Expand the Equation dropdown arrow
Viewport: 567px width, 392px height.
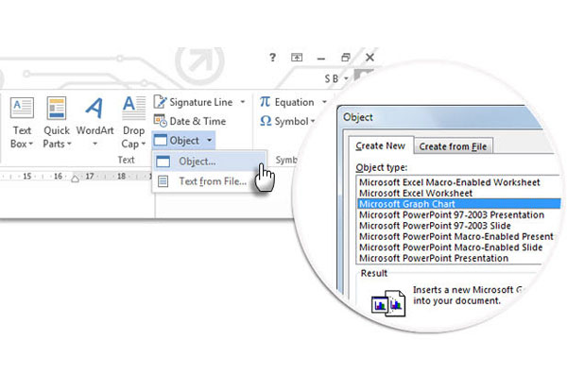[x=324, y=102]
